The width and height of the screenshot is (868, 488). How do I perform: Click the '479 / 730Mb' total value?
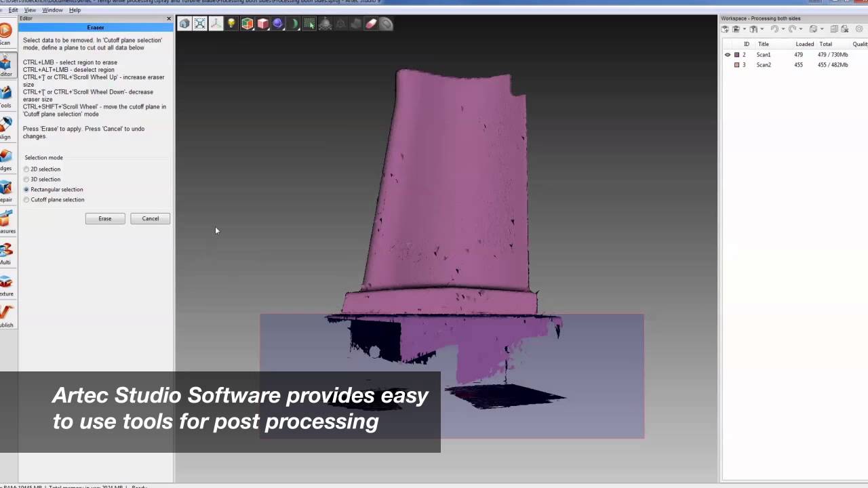[x=833, y=55]
